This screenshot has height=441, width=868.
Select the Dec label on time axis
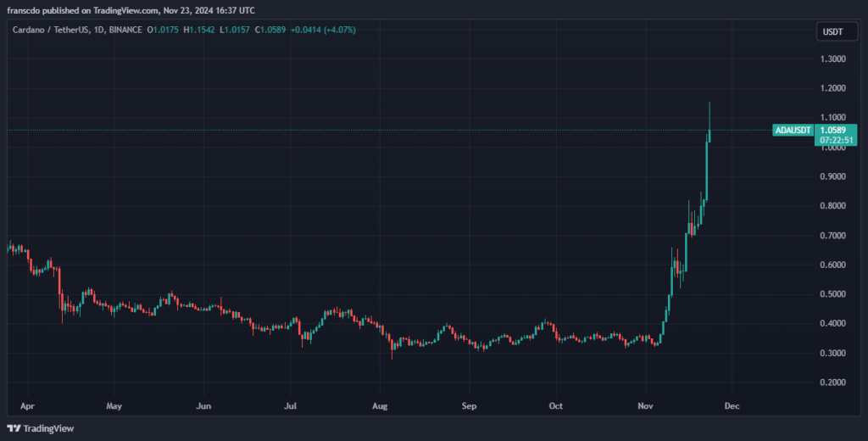732,406
